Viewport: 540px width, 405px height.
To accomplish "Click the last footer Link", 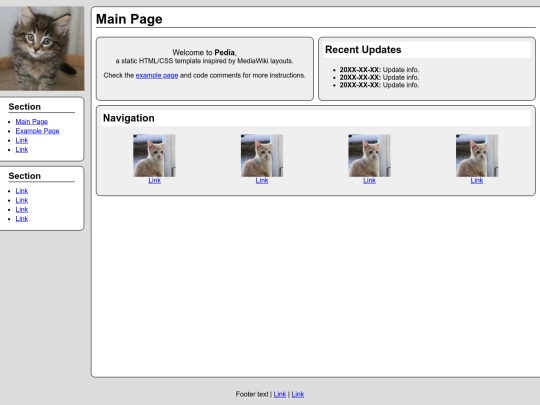I will point(298,394).
